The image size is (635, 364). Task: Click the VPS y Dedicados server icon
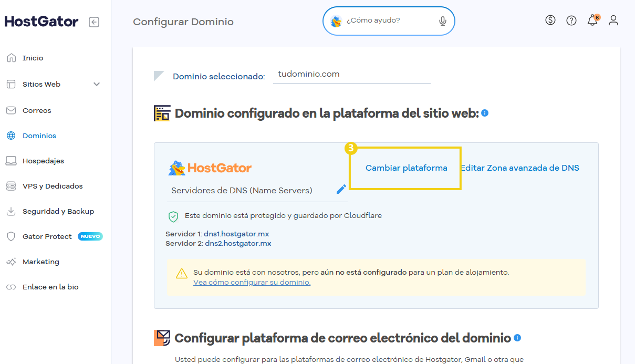point(11,186)
